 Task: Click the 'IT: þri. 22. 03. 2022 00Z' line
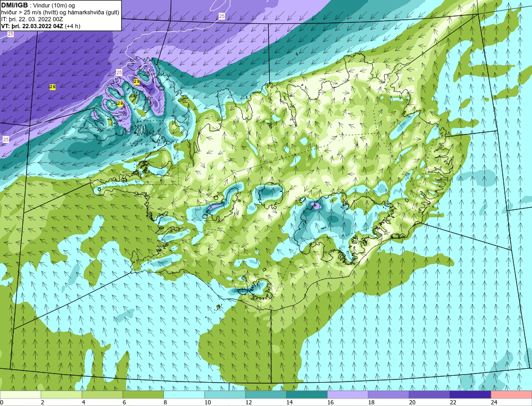coord(32,19)
